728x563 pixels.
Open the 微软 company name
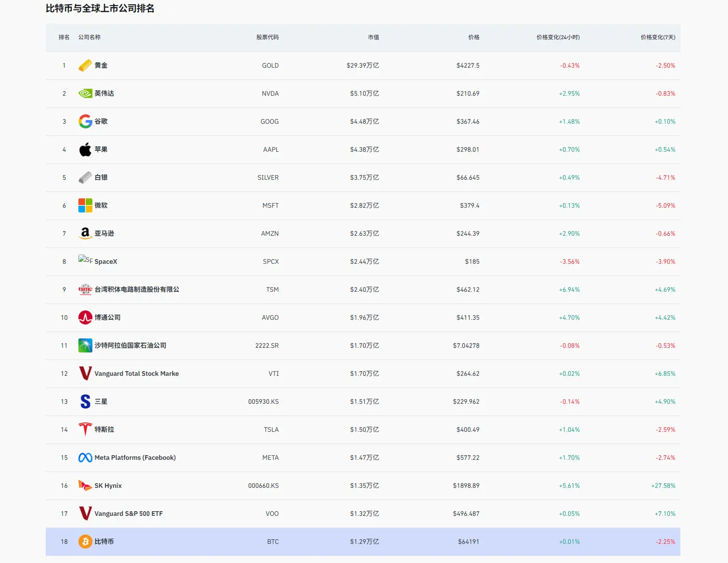(101, 205)
